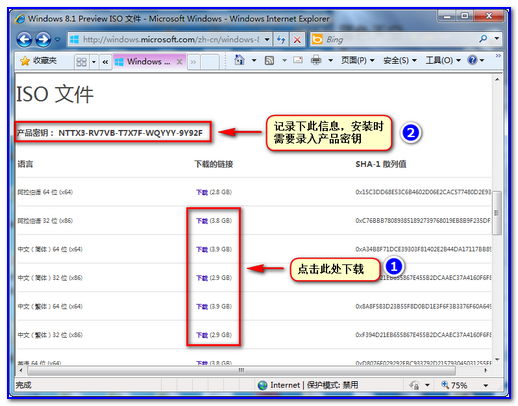Click the search magnifier icon
The height and width of the screenshot is (406, 518).
483,39
